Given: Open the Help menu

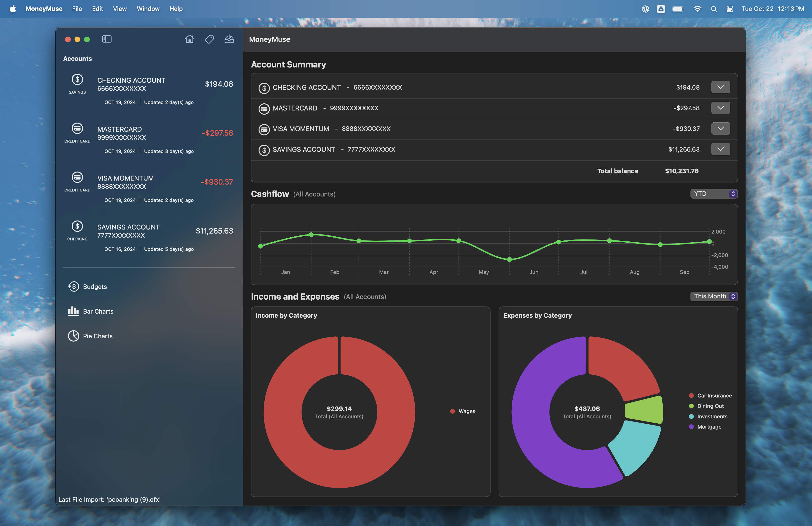Looking at the screenshot, I should tap(176, 9).
